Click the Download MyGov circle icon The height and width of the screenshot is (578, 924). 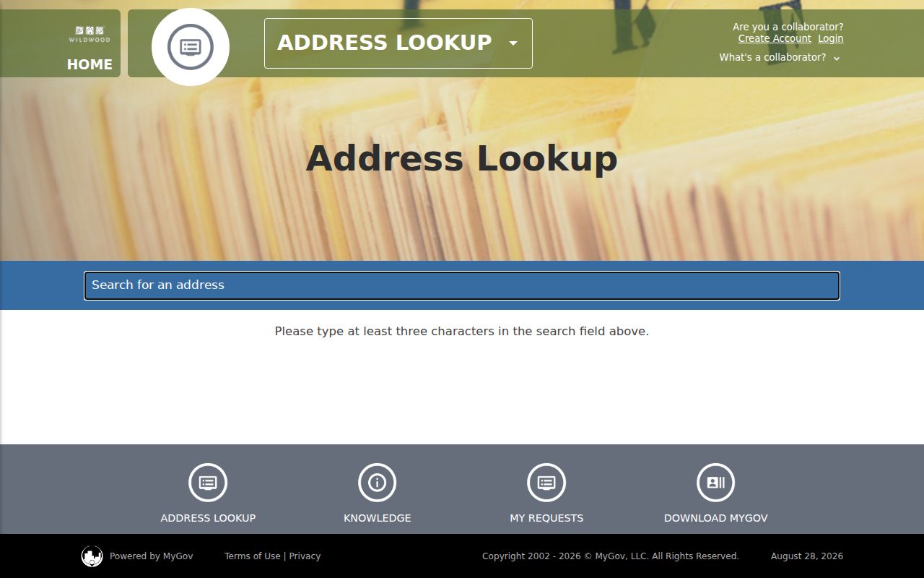[x=716, y=483]
